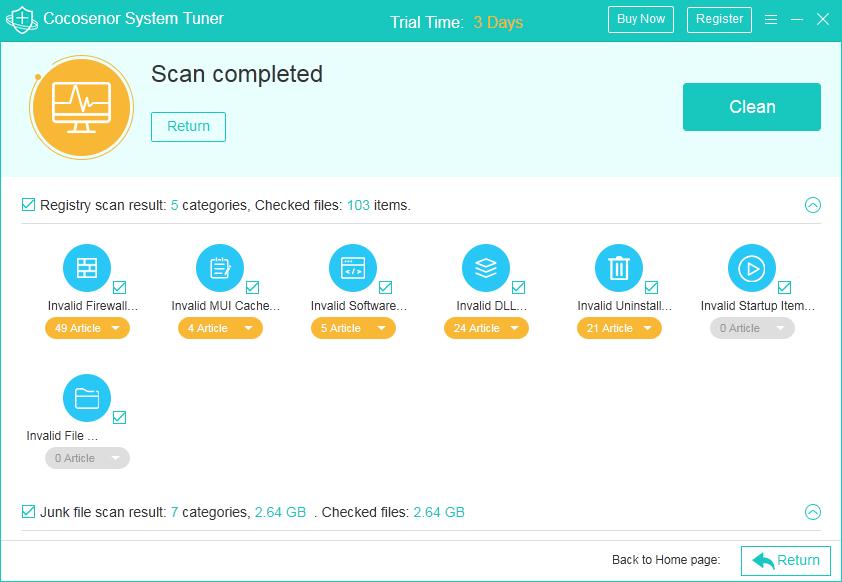Click Return button beside Back to Home page
Viewport: 842px width, 582px height.
pos(786,561)
